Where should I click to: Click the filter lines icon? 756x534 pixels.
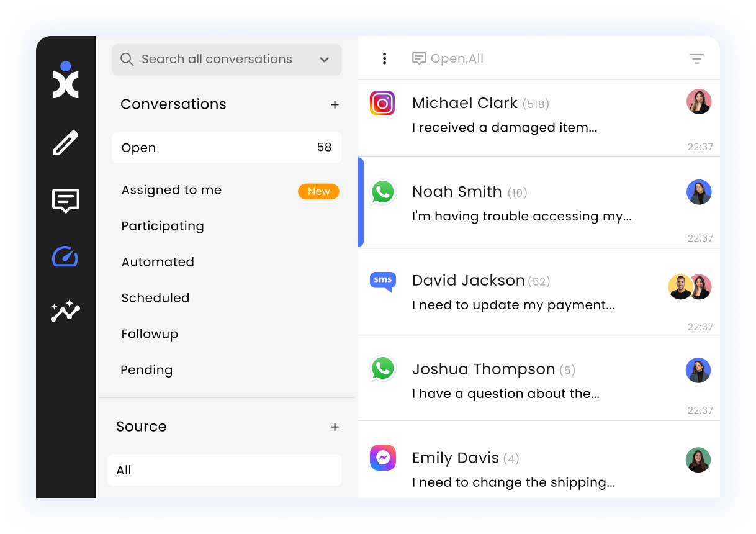coord(696,59)
